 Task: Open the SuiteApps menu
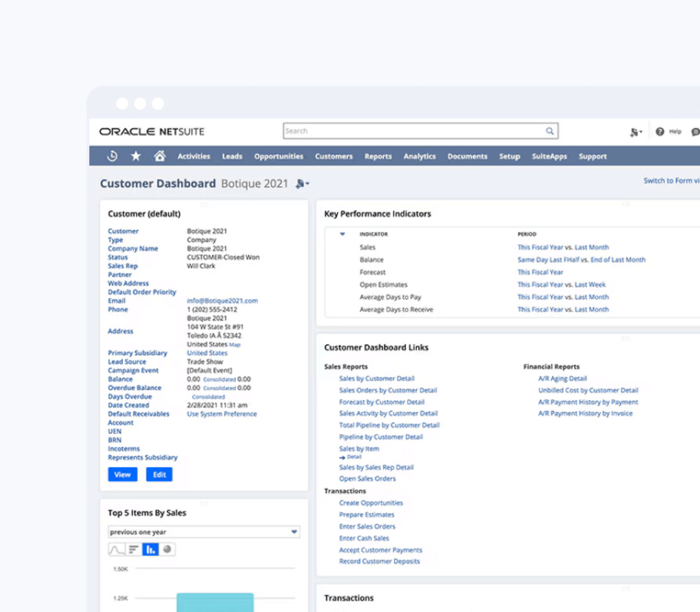549,156
